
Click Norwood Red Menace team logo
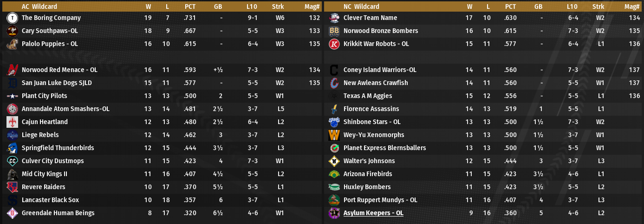(13, 70)
